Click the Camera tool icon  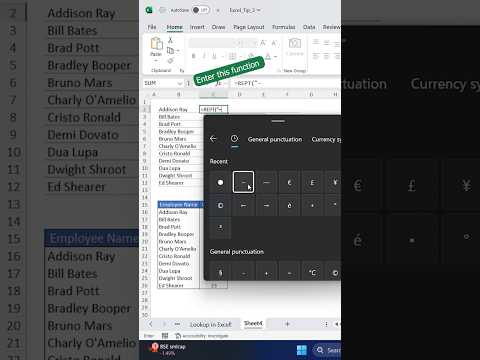295,43
